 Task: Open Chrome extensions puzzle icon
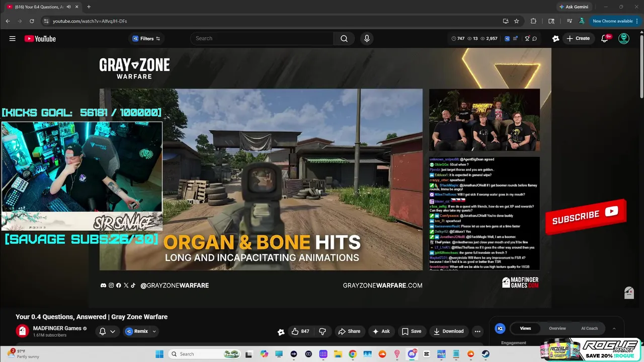(533, 21)
